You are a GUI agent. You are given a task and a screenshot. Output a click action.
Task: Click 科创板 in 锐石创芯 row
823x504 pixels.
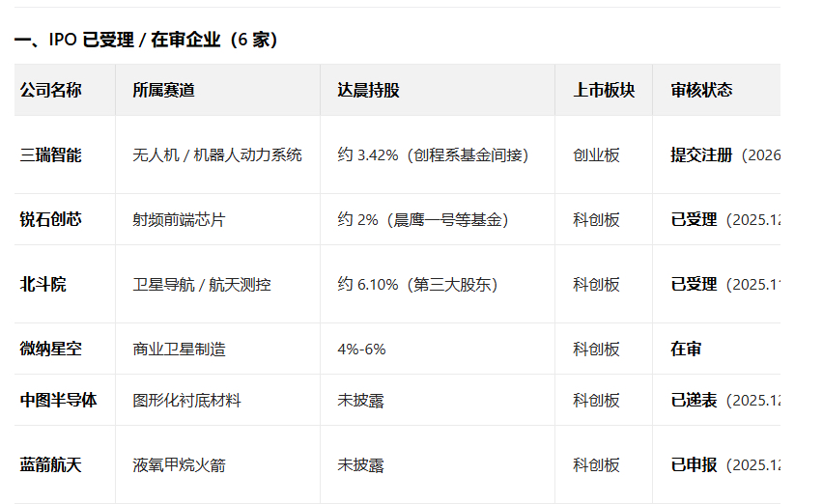click(597, 219)
